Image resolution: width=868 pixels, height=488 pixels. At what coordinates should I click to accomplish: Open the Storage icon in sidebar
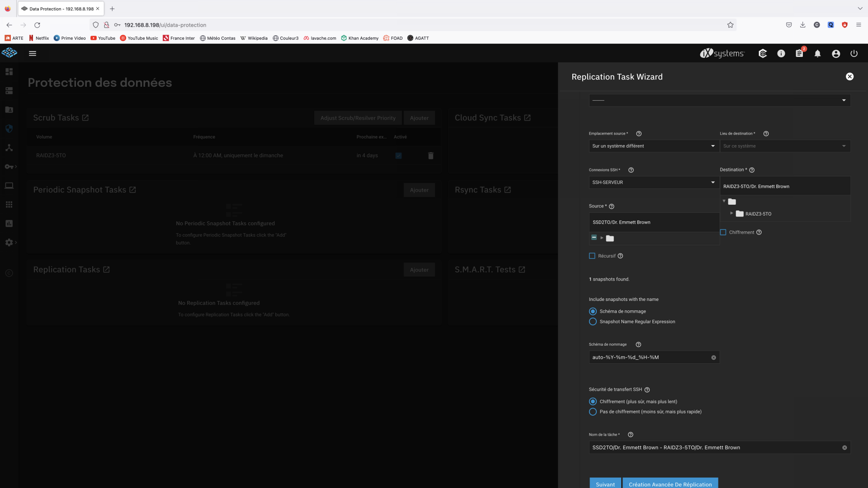coord(9,91)
